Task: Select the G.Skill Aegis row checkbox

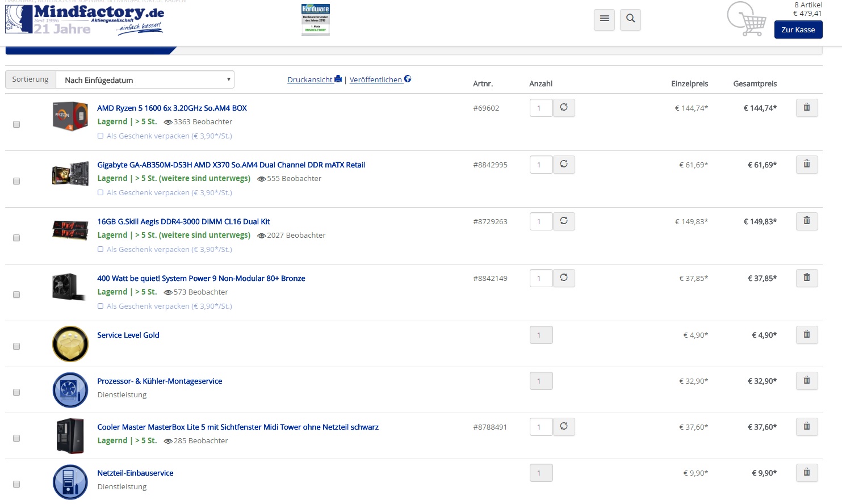Action: (16, 238)
